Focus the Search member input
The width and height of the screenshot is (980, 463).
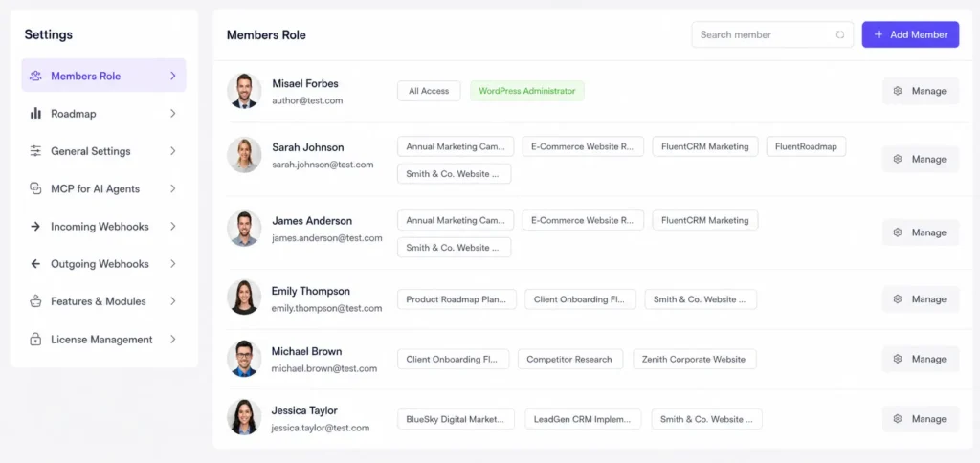click(772, 34)
